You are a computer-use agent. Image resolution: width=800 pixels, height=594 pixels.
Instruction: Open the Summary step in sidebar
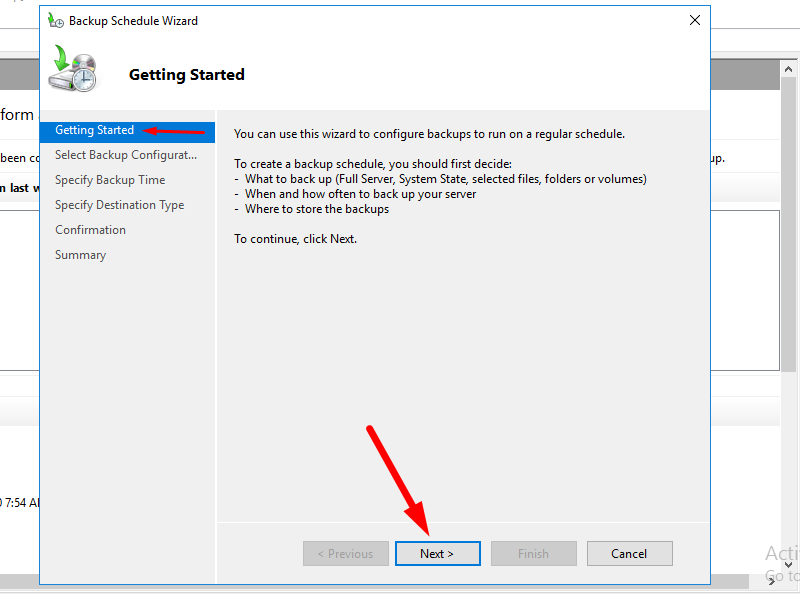[x=80, y=255]
